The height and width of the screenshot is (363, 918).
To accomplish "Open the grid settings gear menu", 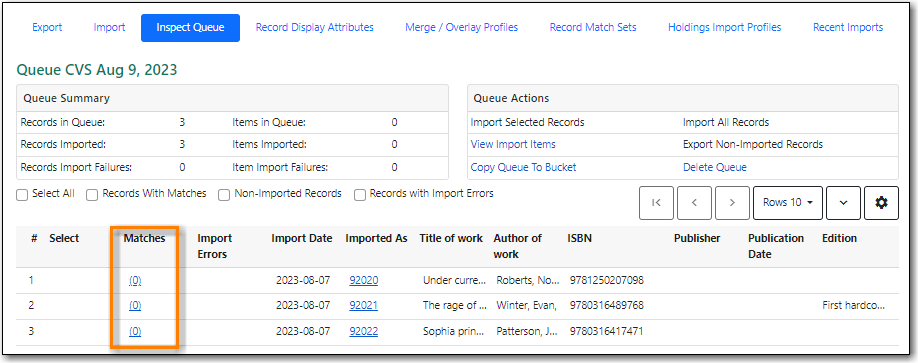I will click(881, 203).
